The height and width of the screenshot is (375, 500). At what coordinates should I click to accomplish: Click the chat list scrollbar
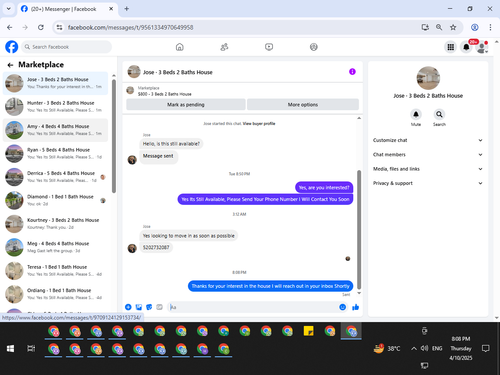[x=114, y=136]
